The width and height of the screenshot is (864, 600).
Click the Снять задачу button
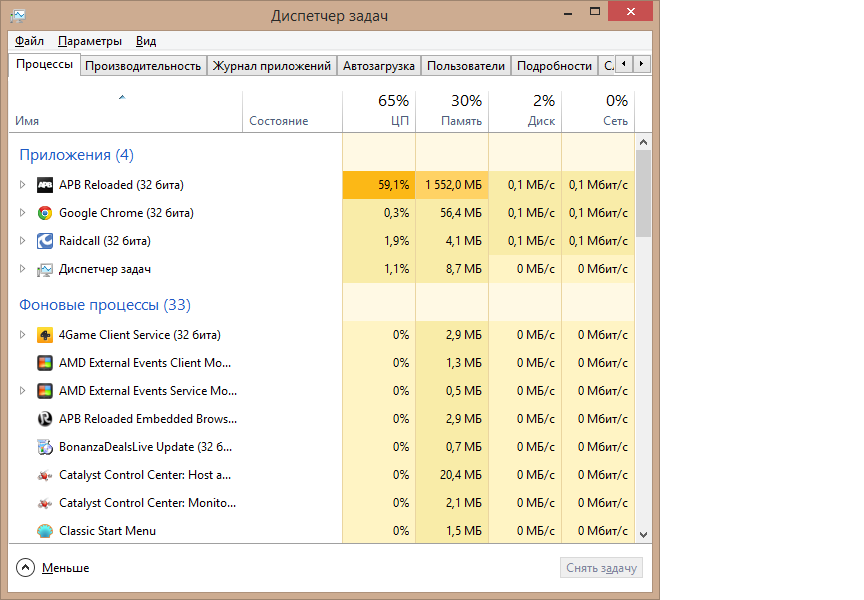pos(601,568)
